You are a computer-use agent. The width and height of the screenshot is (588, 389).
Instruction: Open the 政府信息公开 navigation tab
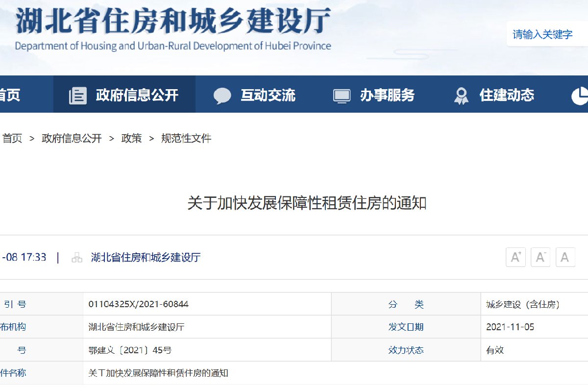pyautogui.click(x=124, y=95)
